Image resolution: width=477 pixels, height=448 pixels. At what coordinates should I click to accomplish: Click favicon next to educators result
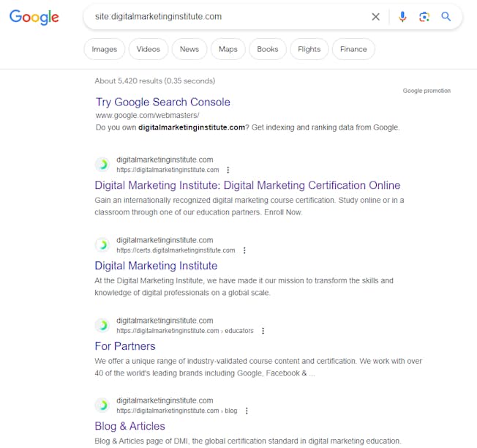click(x=103, y=325)
